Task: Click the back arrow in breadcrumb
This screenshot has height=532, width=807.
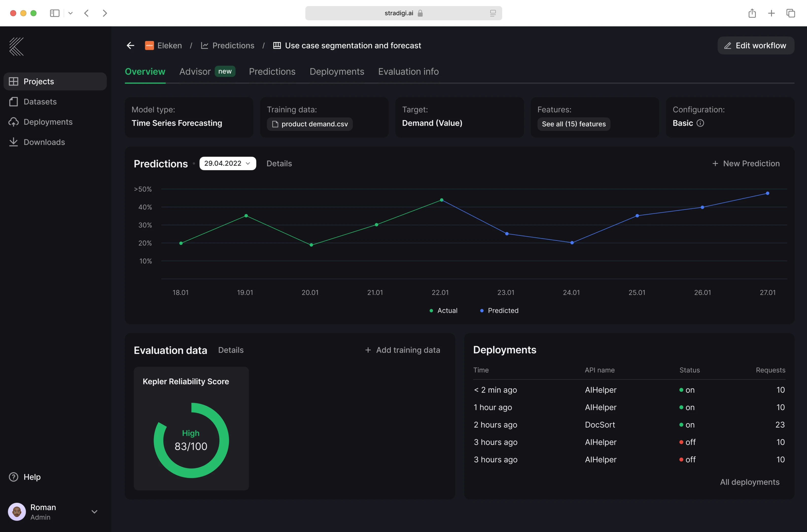Action: click(x=130, y=45)
